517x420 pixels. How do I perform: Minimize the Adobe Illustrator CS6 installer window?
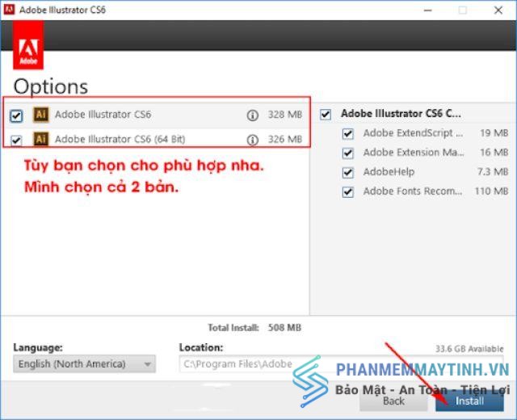[428, 10]
